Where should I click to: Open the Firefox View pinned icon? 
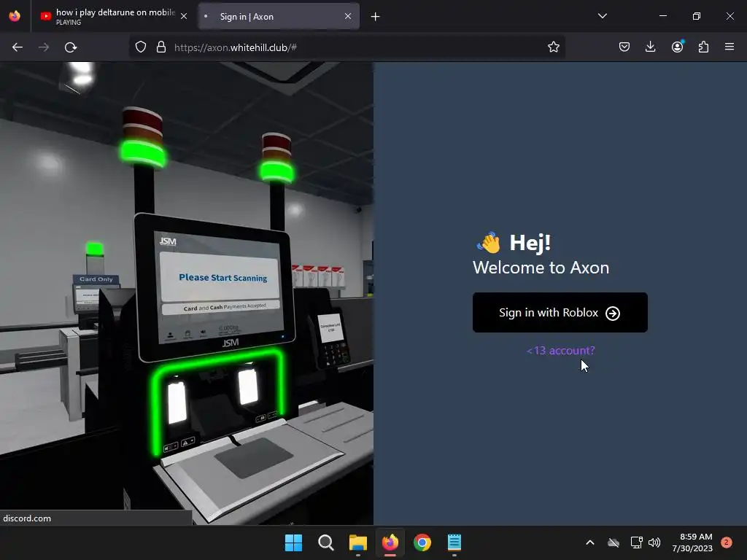point(15,16)
